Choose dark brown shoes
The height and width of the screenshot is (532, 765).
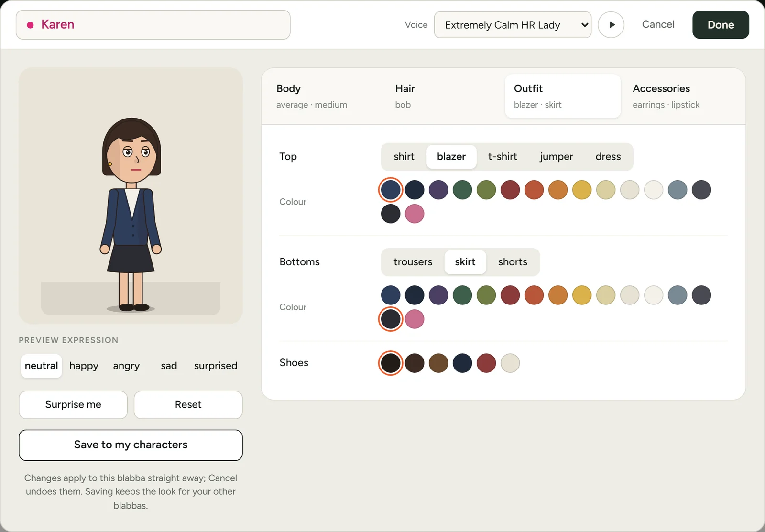415,363
